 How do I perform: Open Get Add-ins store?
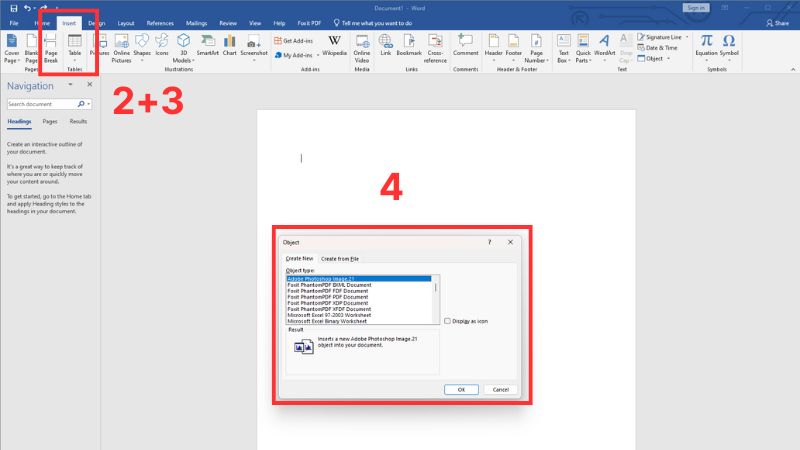tap(293, 41)
